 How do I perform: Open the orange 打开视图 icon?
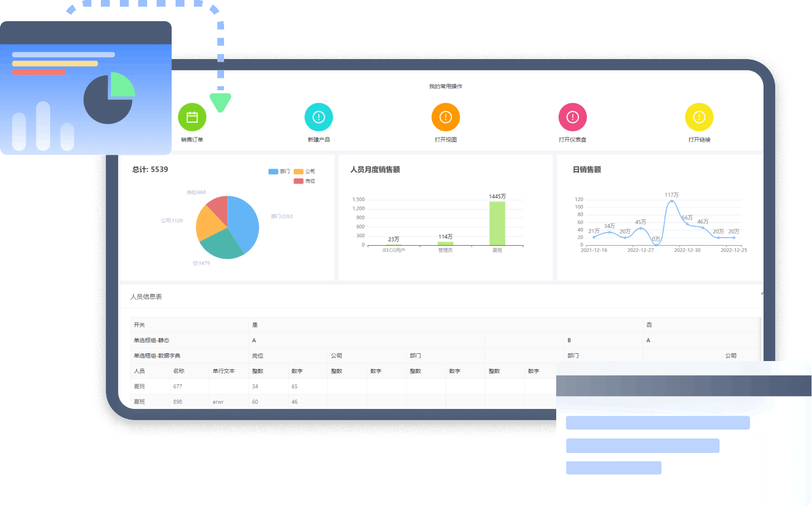(x=445, y=117)
